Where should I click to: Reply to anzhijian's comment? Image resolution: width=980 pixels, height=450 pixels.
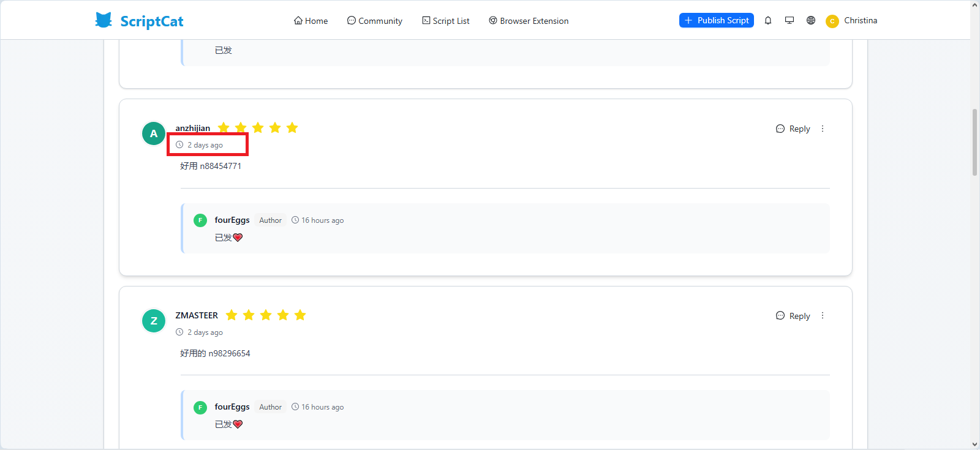(793, 129)
